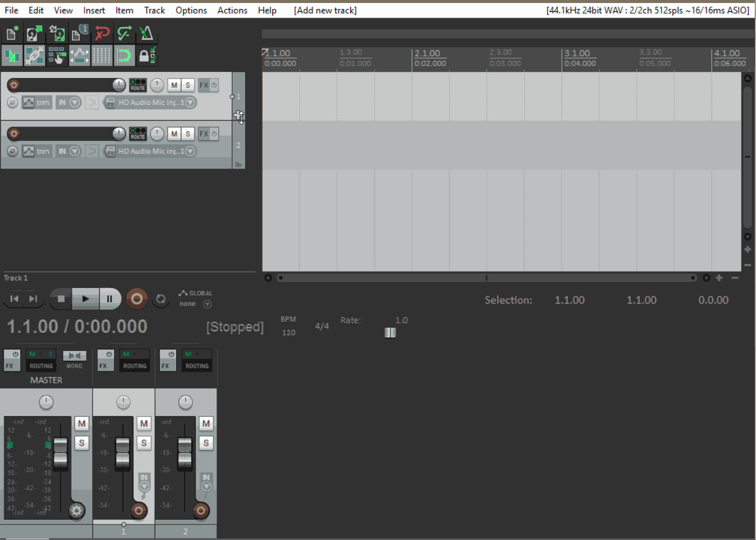Viewport: 756px width, 540px height.
Task: Click the Save Project toolbar icon
Action: click(x=57, y=34)
